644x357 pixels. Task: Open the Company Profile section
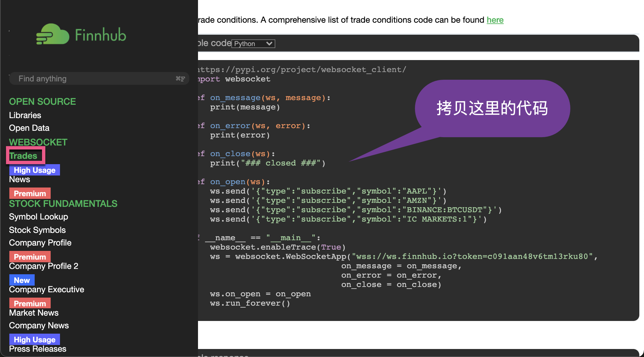tap(40, 243)
